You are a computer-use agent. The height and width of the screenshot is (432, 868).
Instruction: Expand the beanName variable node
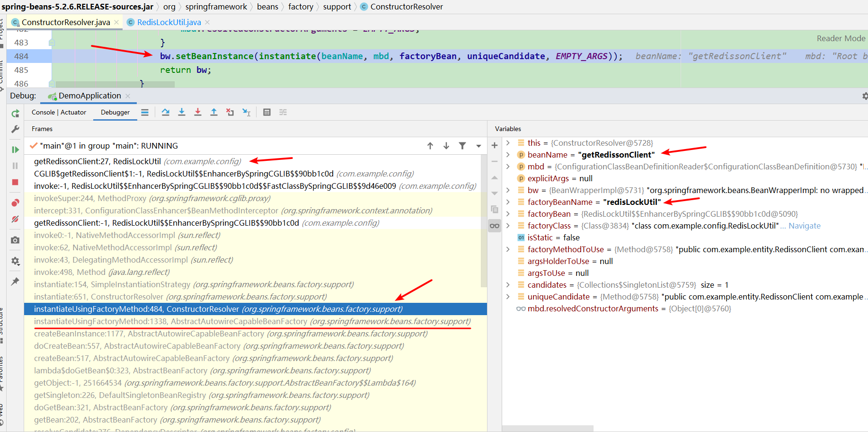(x=508, y=155)
